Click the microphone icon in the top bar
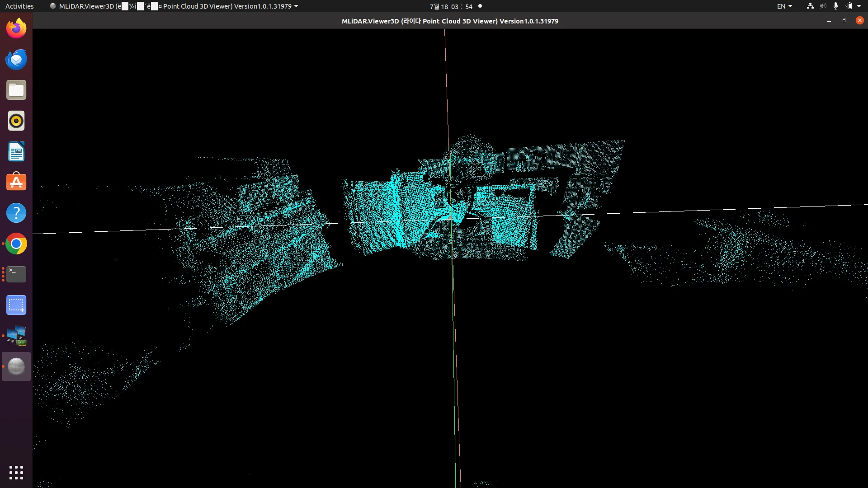The height and width of the screenshot is (488, 868). 835,6
